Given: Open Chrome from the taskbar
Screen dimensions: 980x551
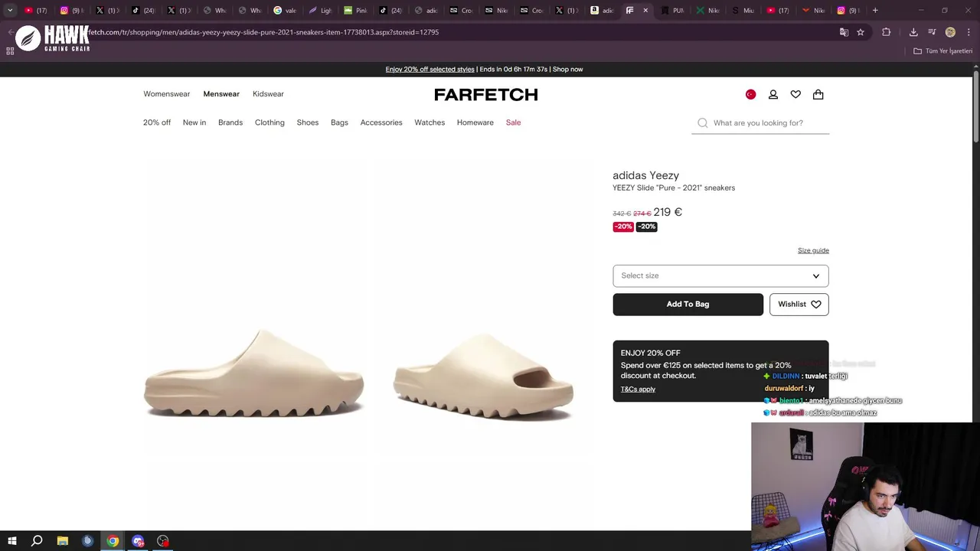Looking at the screenshot, I should point(113,541).
